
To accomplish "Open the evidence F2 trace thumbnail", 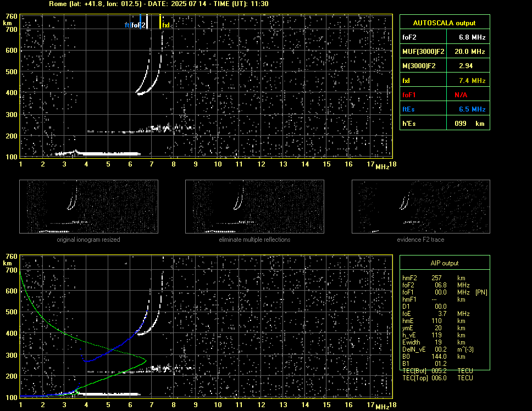I will click(x=421, y=207).
